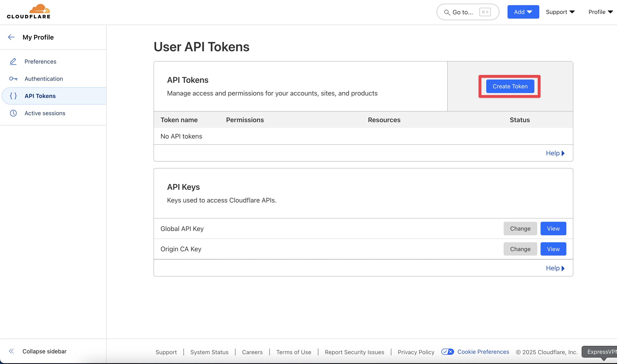
Task: Click the search magnifier icon
Action: point(447,12)
